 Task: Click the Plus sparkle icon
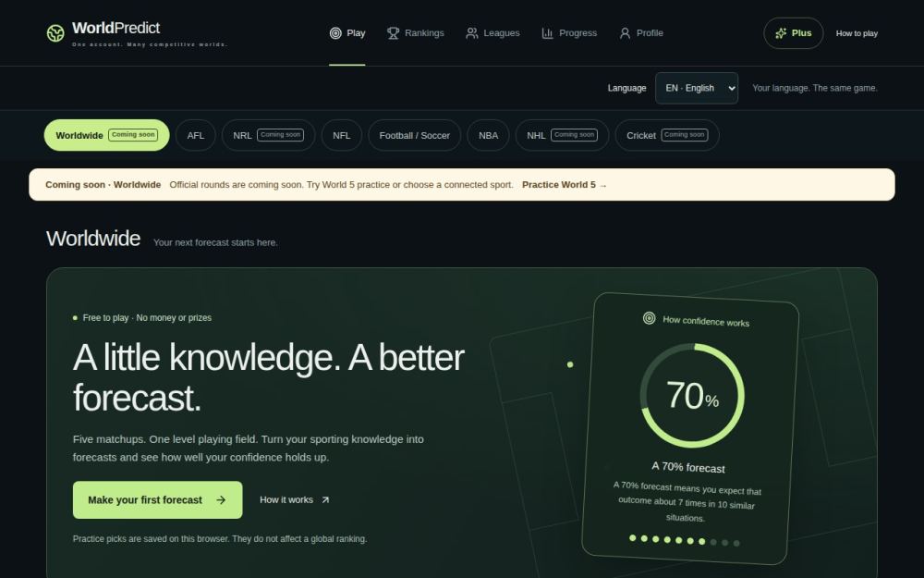(781, 33)
